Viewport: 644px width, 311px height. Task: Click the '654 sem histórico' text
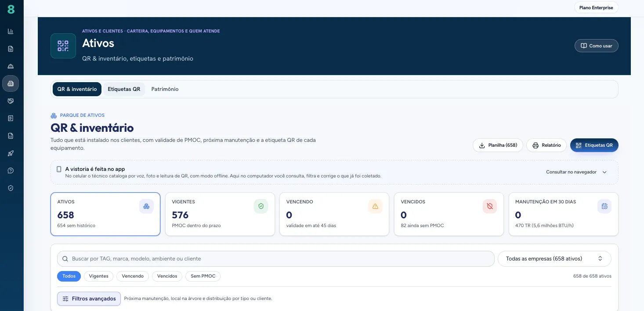click(76, 226)
